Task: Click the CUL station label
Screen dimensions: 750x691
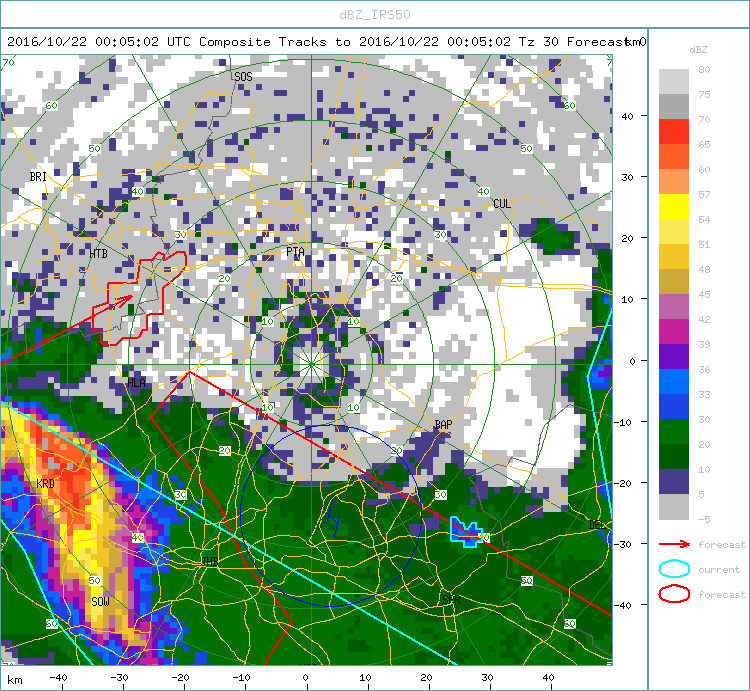Action: [x=502, y=204]
